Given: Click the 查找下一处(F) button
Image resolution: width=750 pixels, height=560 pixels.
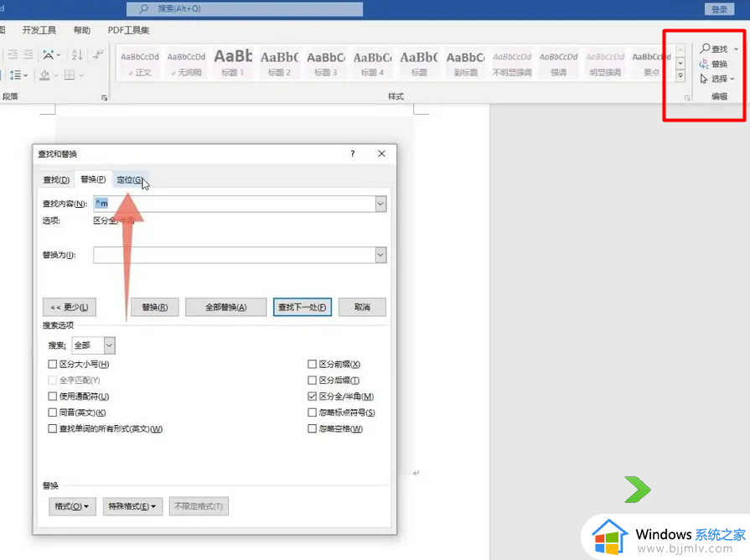Looking at the screenshot, I should (x=303, y=308).
